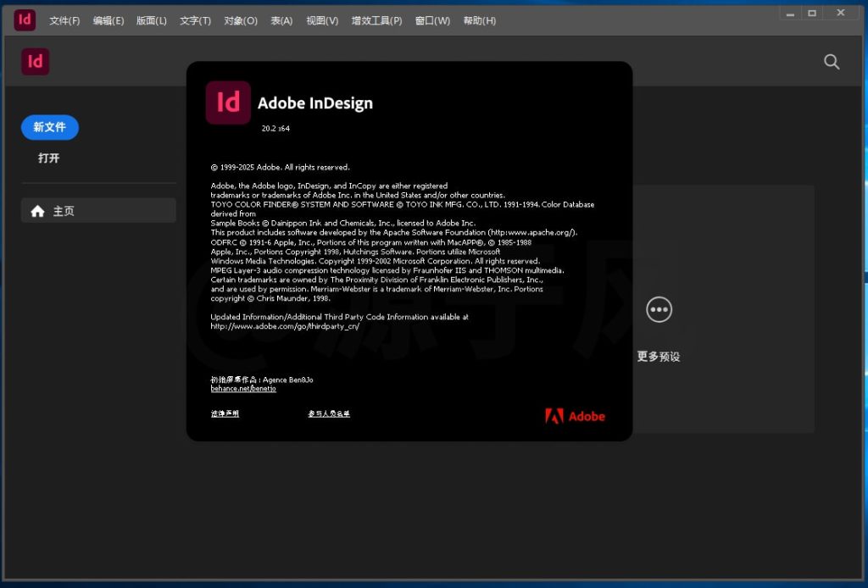Click the version text 20.2 x64

point(275,128)
